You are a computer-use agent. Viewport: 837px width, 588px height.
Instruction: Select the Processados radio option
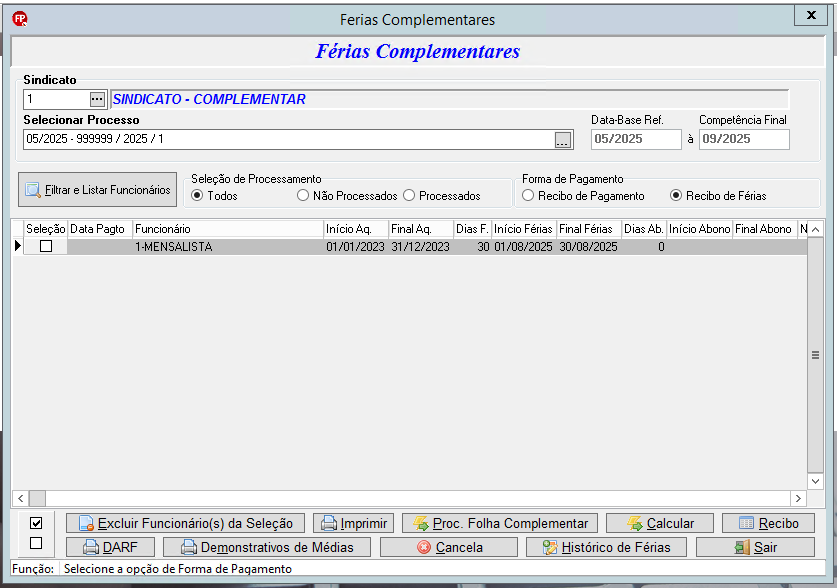tap(441, 196)
